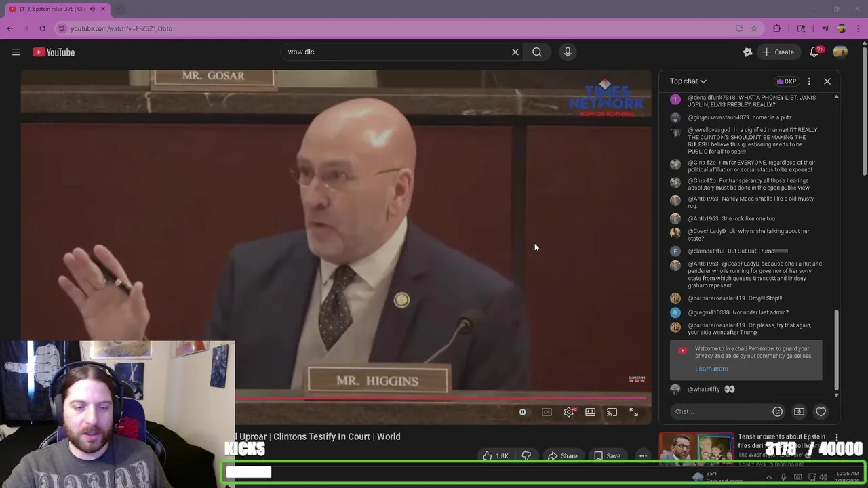Bookmark this page with the star
The width and height of the screenshot is (868, 488).
click(754, 28)
